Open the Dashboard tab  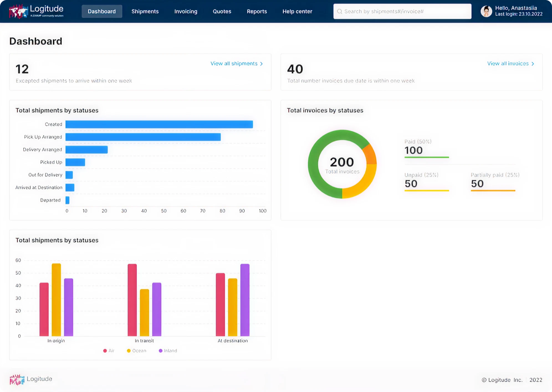click(x=102, y=11)
